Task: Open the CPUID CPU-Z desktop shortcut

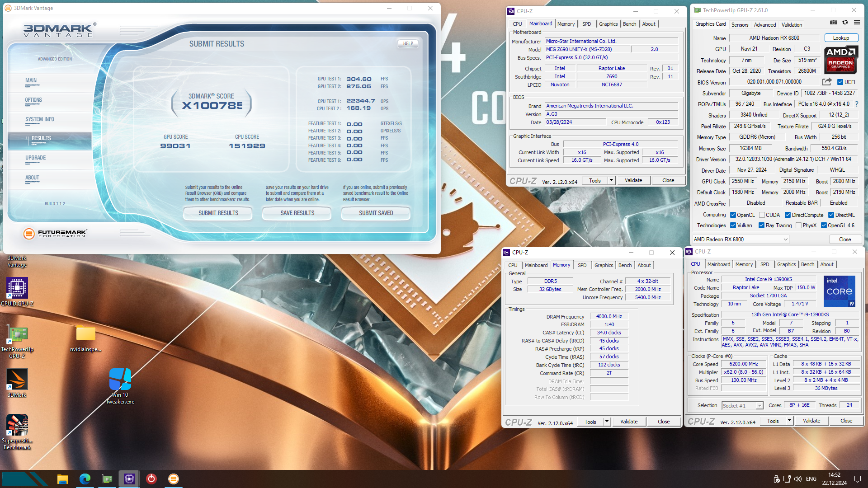Action: 17,291
